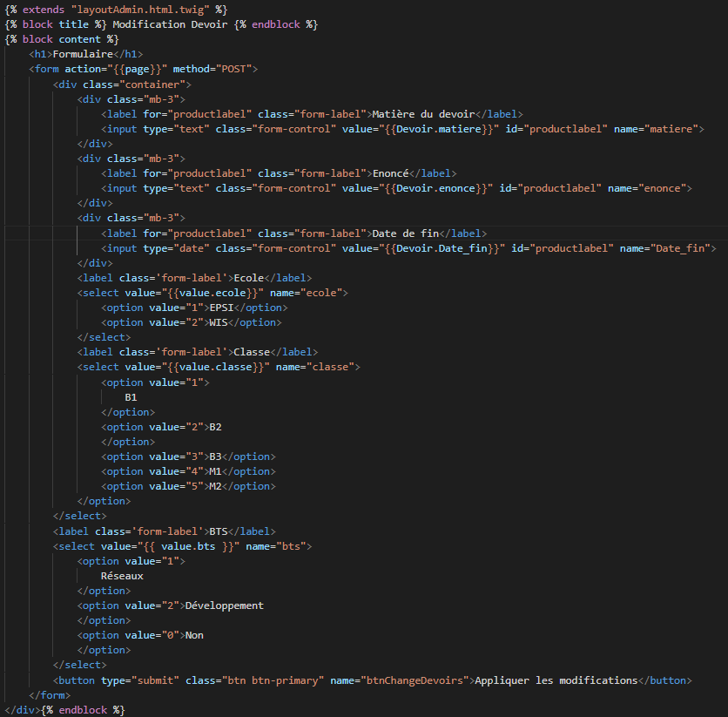Click the name attribute value "bts"
This screenshot has width=728, height=717.
[291, 546]
